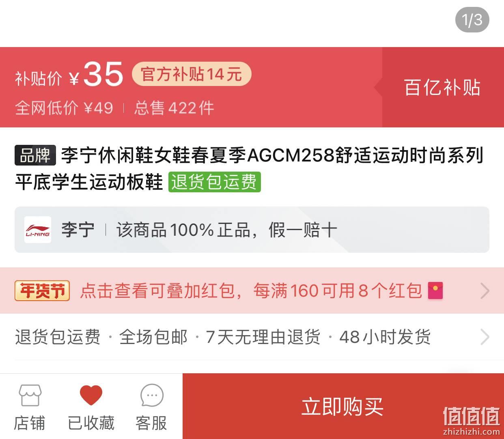504x439 pixels.
Task: Tap the 1/3 image page indicator
Action: (x=472, y=19)
